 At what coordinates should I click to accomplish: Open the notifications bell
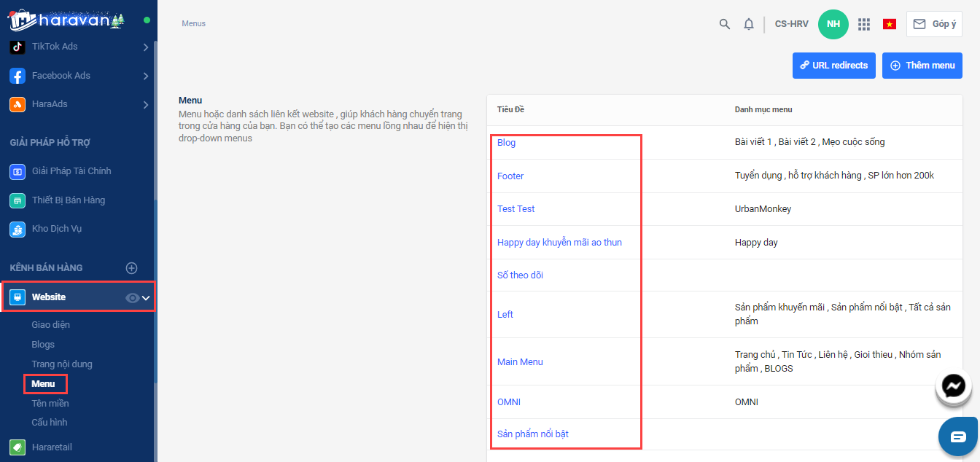point(749,24)
